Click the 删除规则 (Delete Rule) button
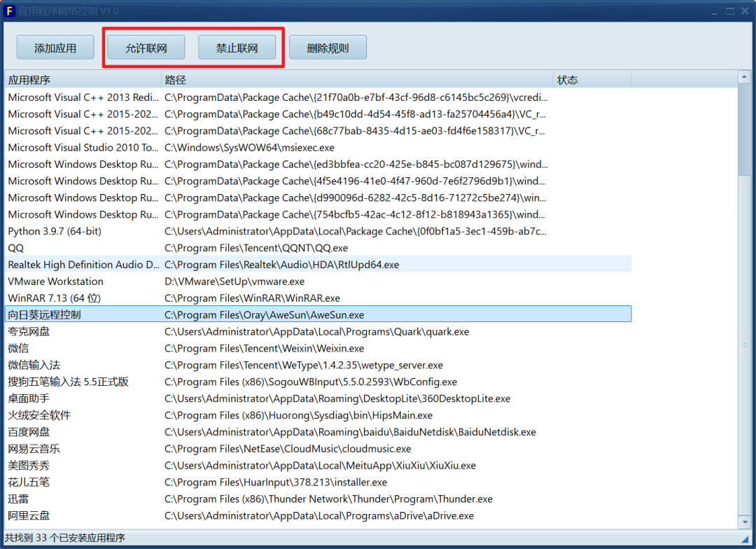This screenshot has height=549, width=756. coord(328,47)
